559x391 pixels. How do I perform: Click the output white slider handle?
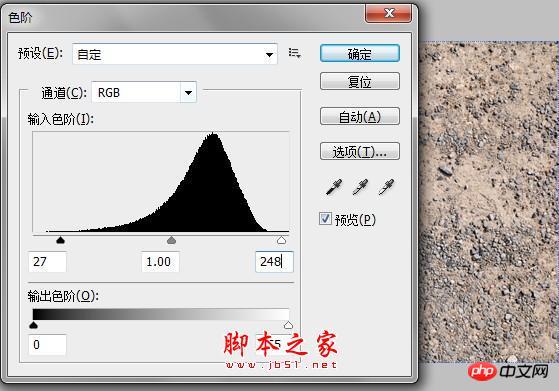pyautogui.click(x=288, y=325)
